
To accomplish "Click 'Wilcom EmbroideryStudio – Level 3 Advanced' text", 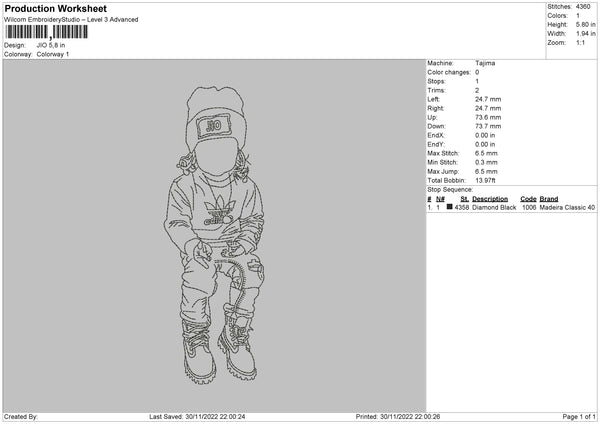I will pos(71,20).
